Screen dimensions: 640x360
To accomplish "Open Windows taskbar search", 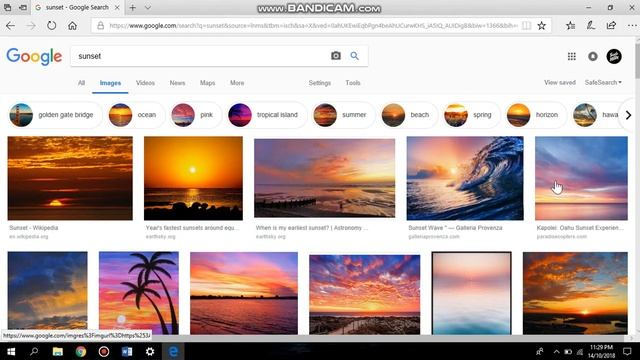I will tap(34, 351).
